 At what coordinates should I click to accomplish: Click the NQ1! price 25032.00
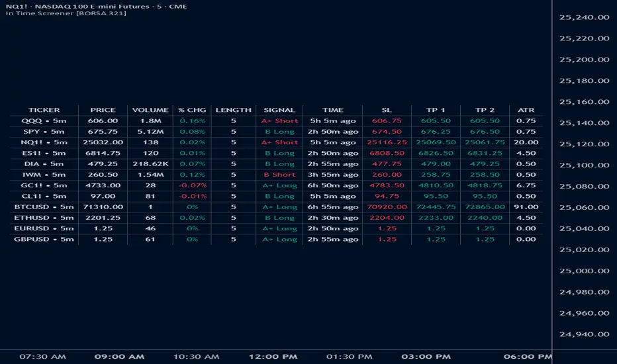103,142
